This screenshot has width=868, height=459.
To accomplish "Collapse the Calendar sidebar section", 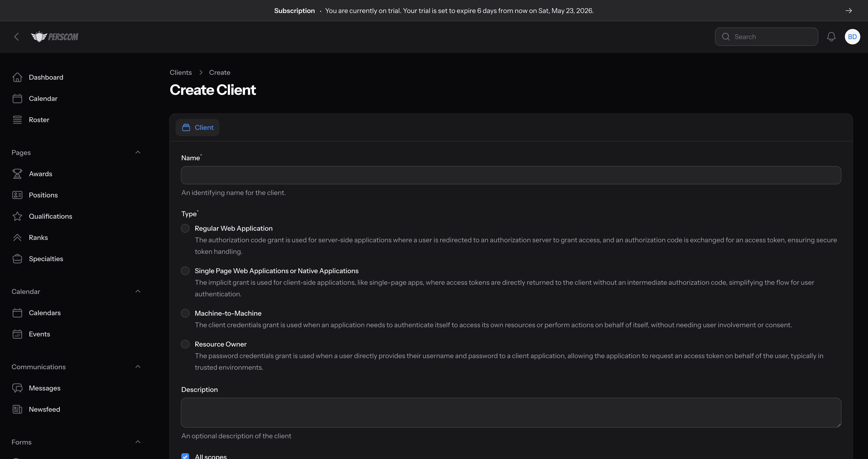I will coord(138,291).
